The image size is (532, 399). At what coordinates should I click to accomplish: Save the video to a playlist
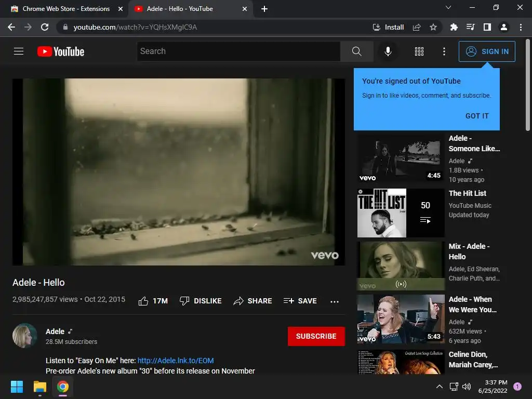tap(300, 301)
